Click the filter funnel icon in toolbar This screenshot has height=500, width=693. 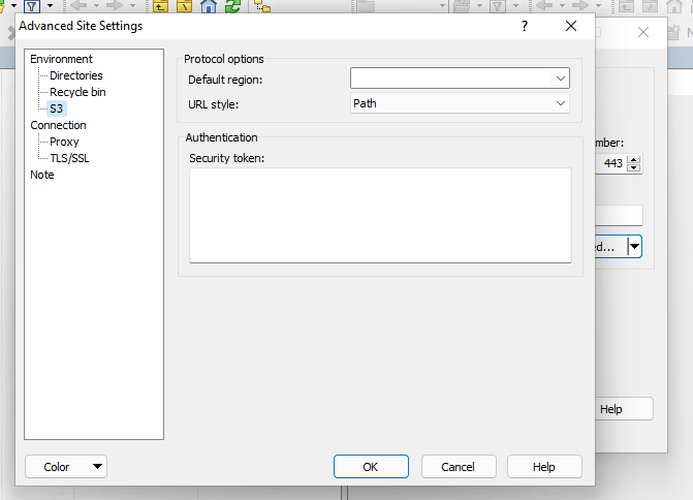coord(32,7)
